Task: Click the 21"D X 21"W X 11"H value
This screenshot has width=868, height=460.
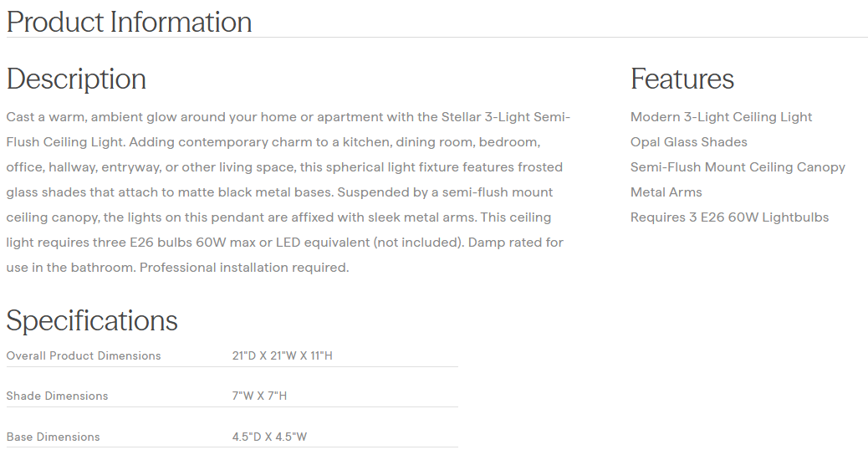Action: pyautogui.click(x=282, y=356)
